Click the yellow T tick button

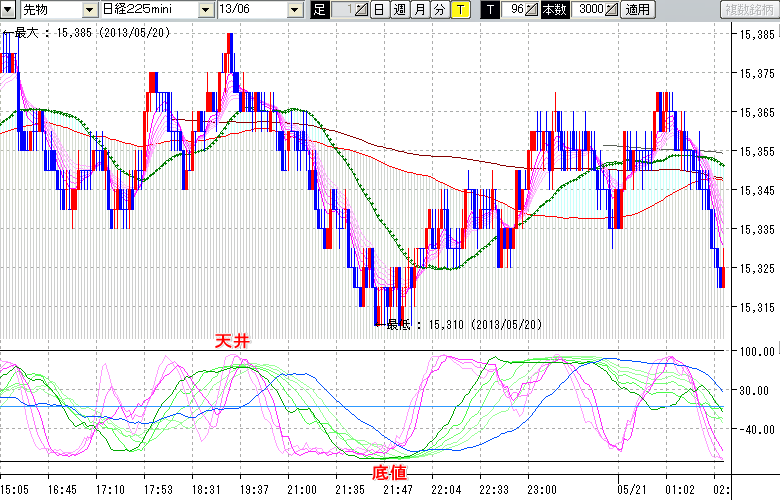pos(459,10)
